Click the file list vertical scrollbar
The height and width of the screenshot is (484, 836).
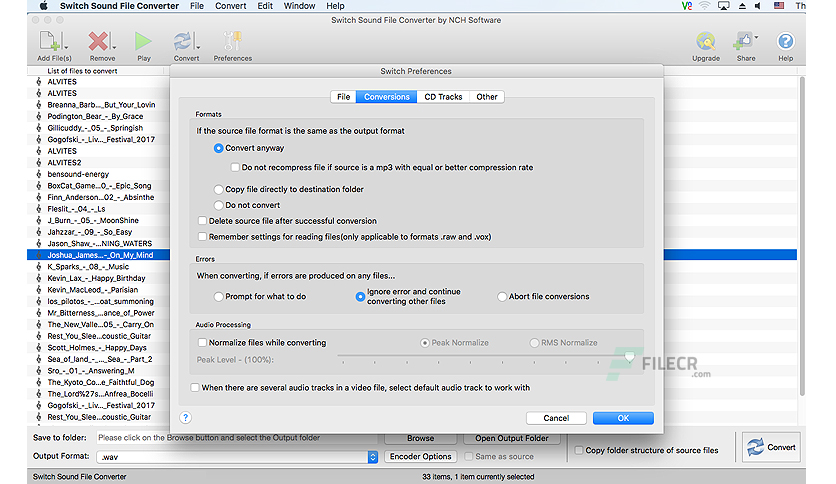[801, 237]
